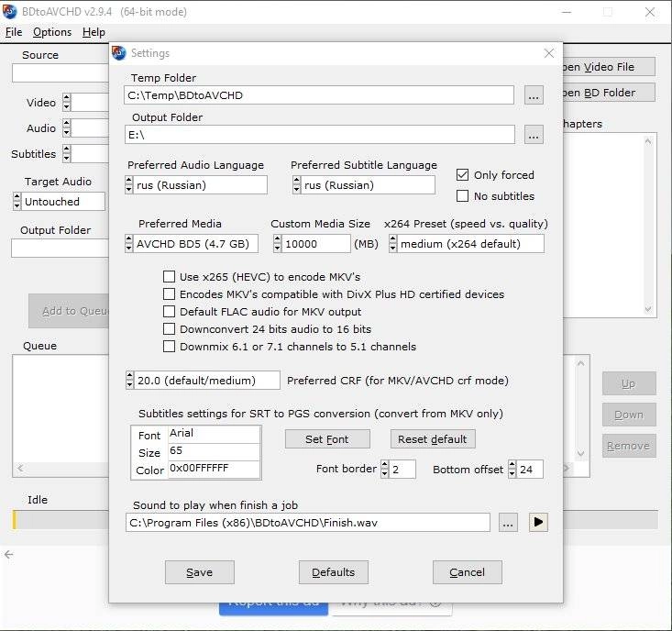Click the Down queue button
This screenshot has width=672, height=631.
[629, 415]
